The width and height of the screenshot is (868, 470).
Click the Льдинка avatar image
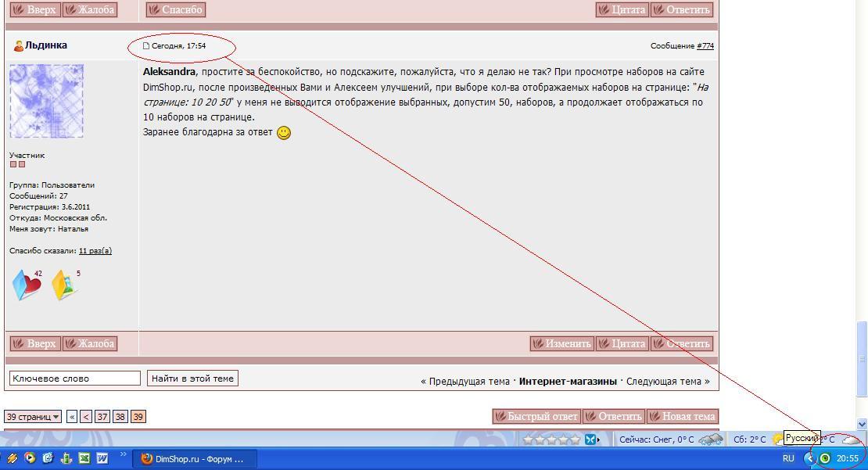point(46,102)
